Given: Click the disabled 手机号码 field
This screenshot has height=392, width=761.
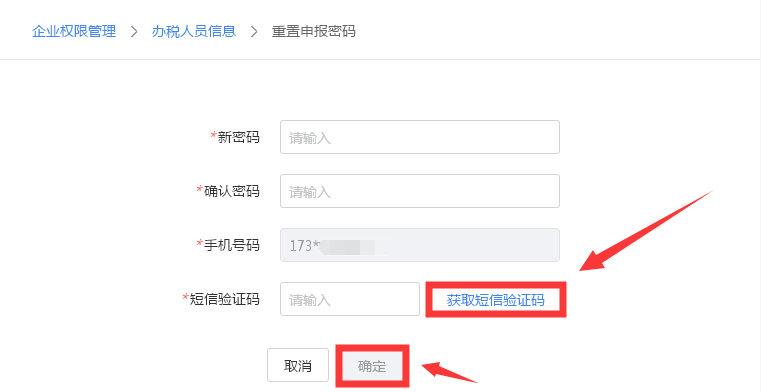Looking at the screenshot, I should [x=420, y=245].
